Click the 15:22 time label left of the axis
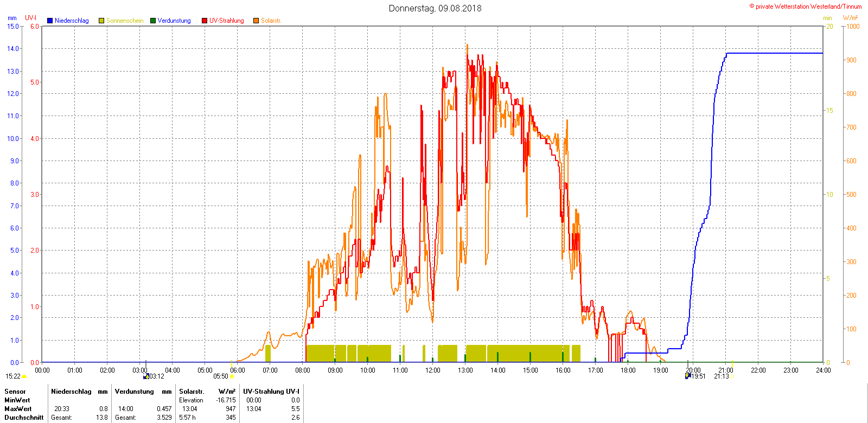Screen dimensions: 868x423 click(x=13, y=376)
